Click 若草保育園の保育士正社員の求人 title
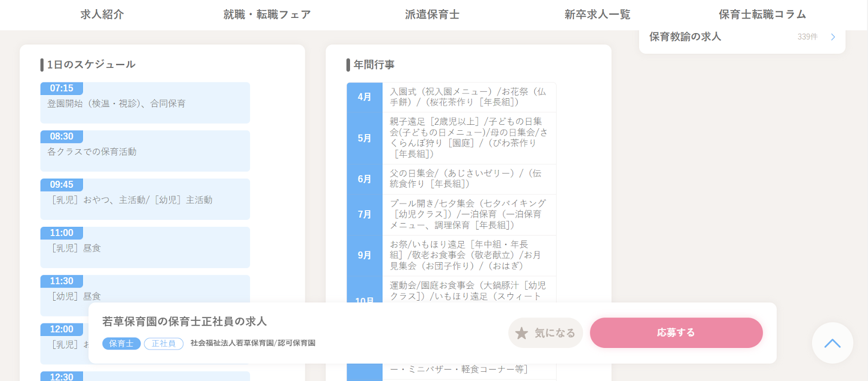The height and width of the screenshot is (381, 868). pos(184,321)
